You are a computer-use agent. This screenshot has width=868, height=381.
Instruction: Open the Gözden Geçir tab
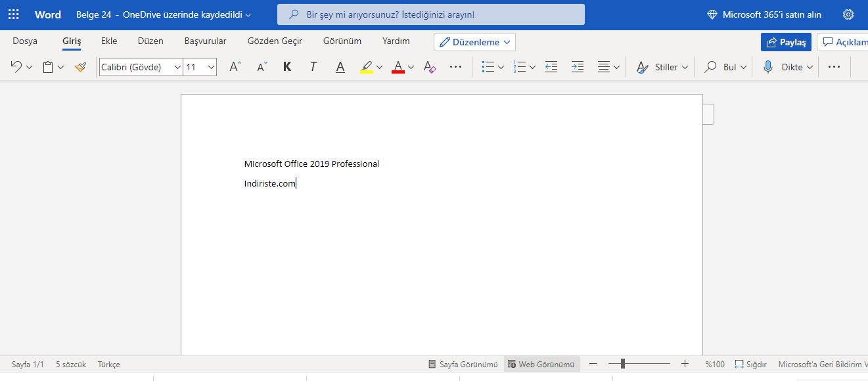click(275, 41)
